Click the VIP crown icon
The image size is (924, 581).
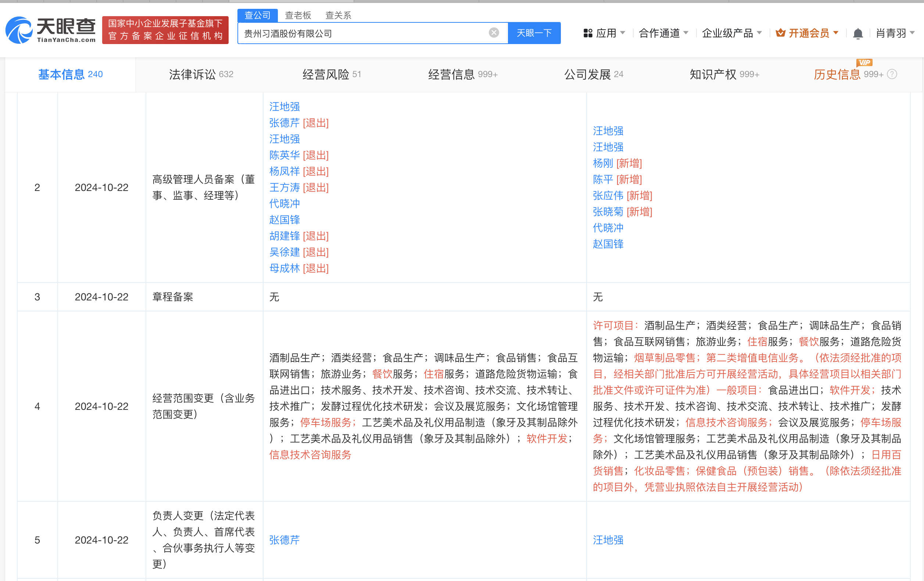(x=781, y=33)
